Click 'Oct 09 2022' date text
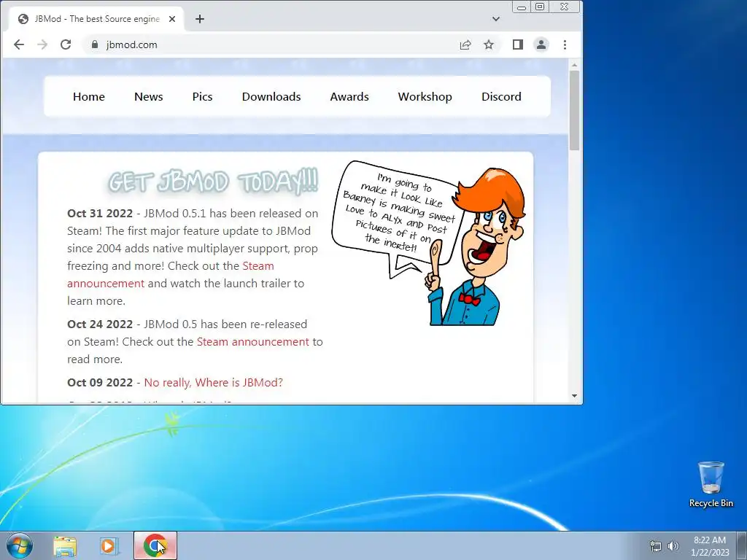Image resolution: width=747 pixels, height=560 pixels. coord(100,382)
